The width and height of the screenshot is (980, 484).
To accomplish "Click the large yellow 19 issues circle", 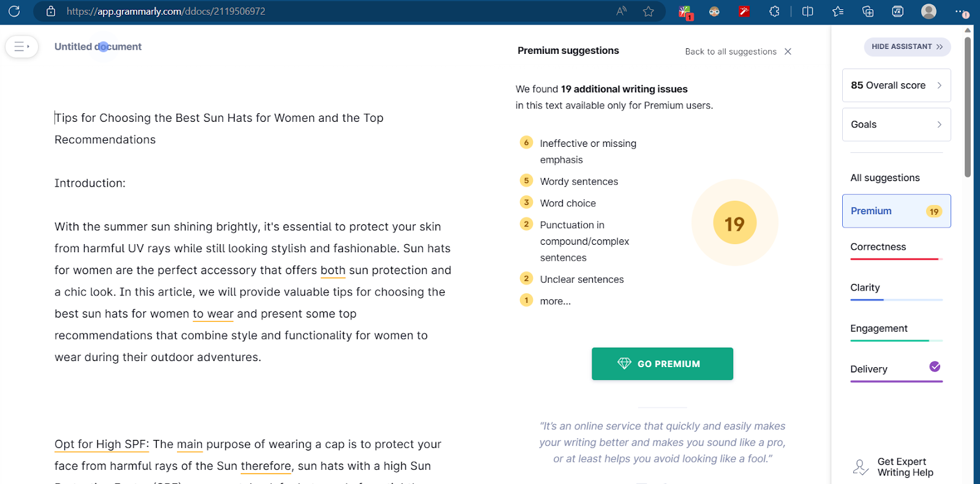I will pyautogui.click(x=734, y=223).
